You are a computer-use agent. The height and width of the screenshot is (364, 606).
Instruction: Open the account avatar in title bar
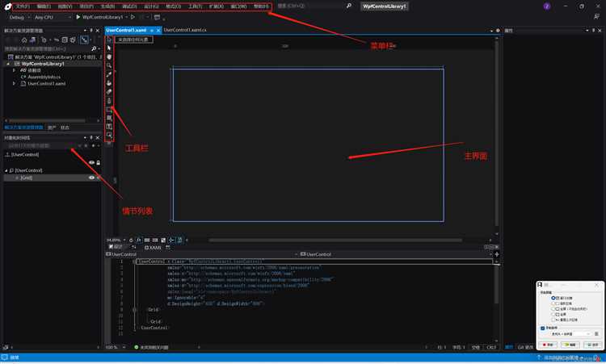(547, 6)
